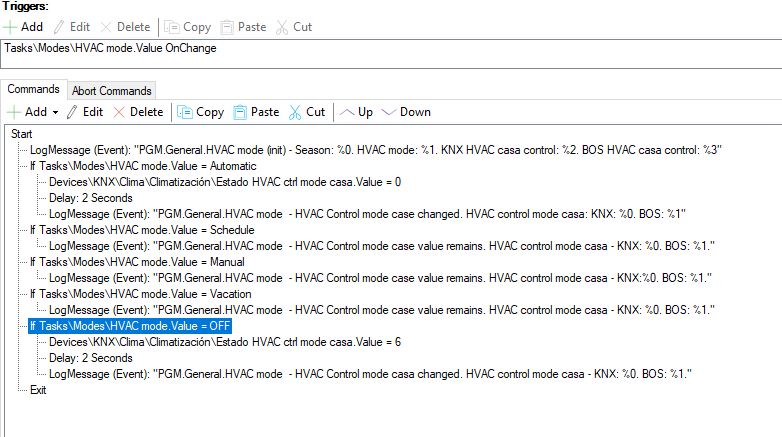Screen dimensions: 782x437
Task: Click Add in the Triggers toolbar
Action: click(24, 27)
